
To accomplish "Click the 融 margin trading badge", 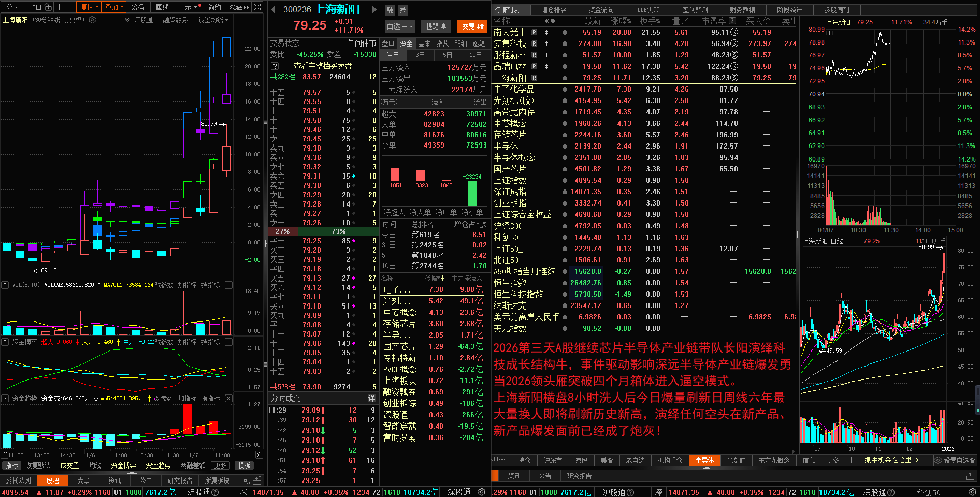I will point(390,10).
